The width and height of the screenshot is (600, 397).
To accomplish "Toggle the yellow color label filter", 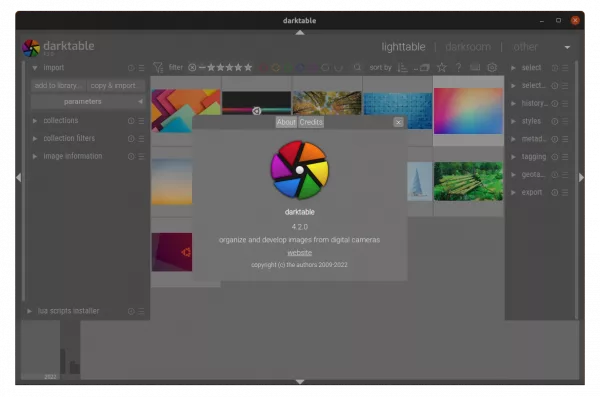I will [x=276, y=68].
